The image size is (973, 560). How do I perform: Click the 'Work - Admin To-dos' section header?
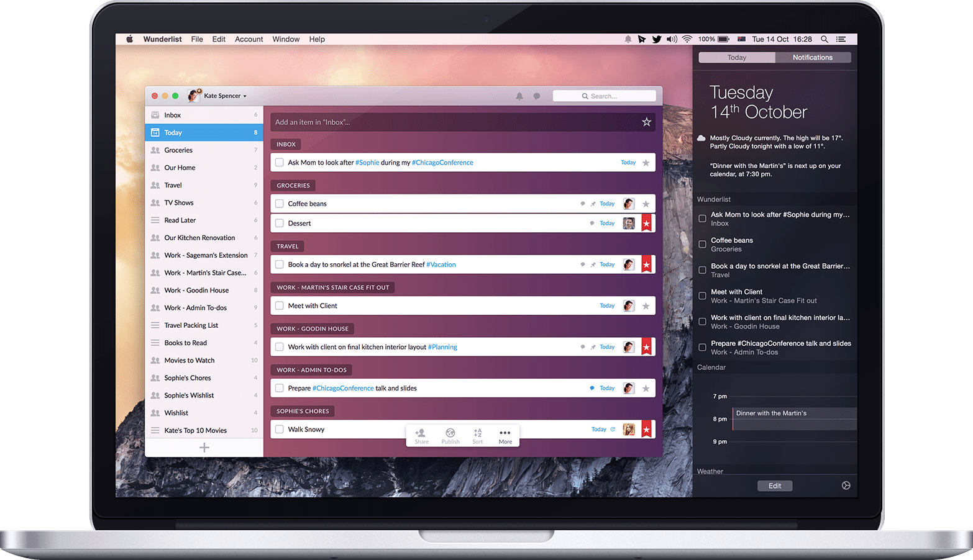click(311, 370)
